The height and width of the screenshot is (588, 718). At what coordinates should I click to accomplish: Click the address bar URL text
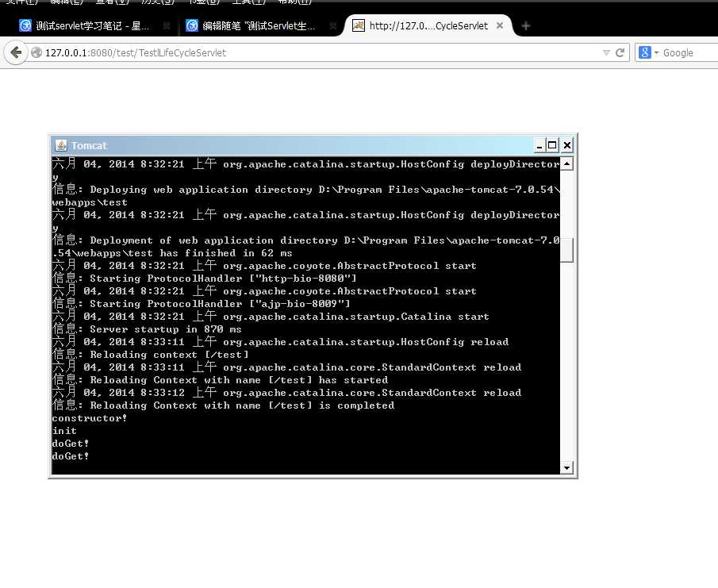(x=136, y=52)
